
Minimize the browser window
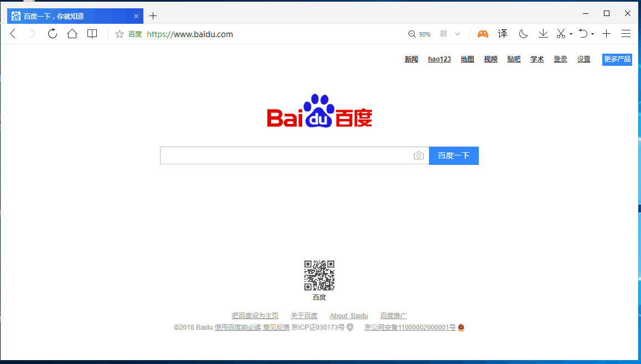tap(586, 13)
